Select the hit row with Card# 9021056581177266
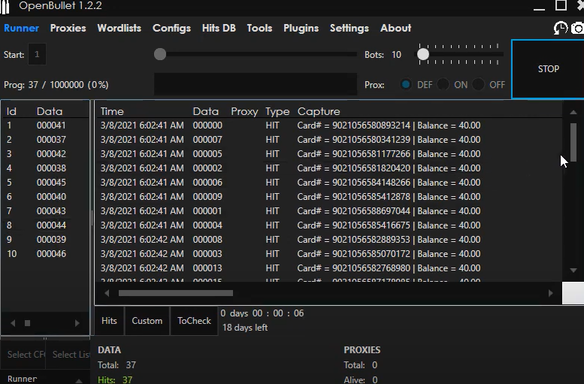 tap(329, 154)
